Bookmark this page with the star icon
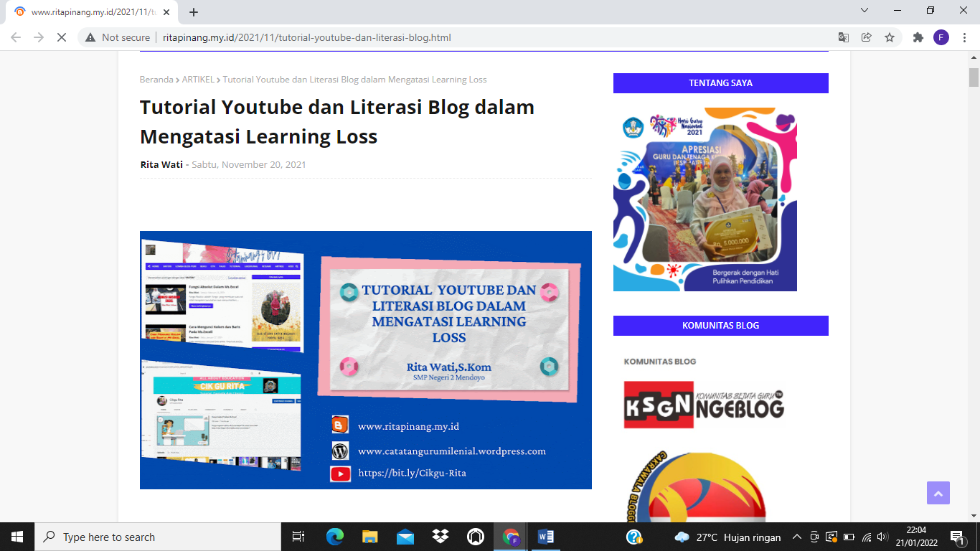Image resolution: width=980 pixels, height=551 pixels. [x=890, y=37]
